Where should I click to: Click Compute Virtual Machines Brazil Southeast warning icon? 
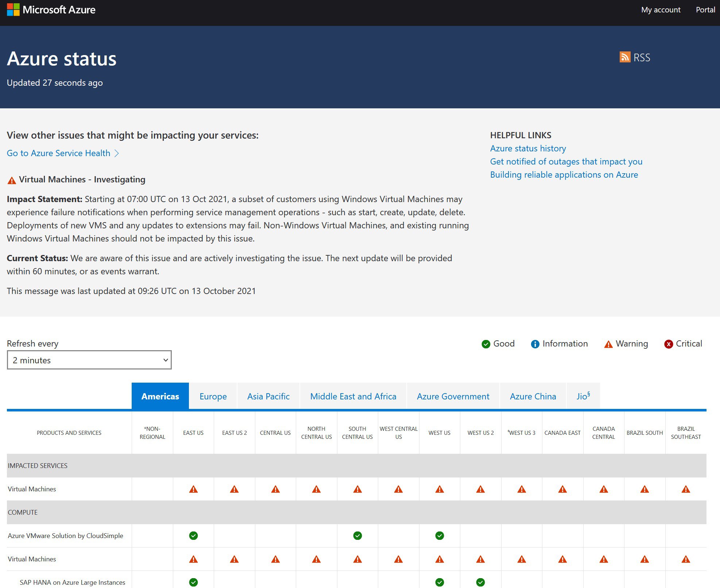686,559
